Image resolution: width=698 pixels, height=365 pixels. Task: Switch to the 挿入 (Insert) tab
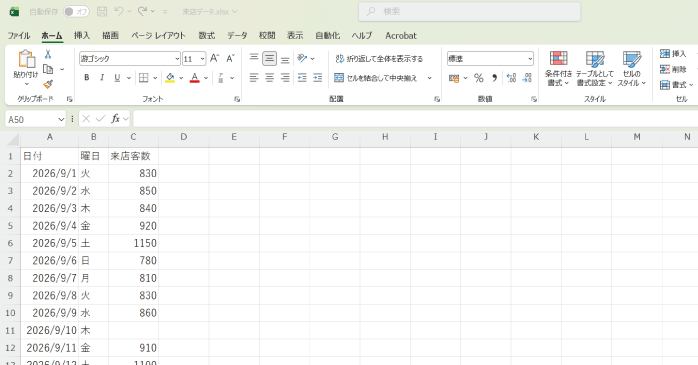pos(82,36)
